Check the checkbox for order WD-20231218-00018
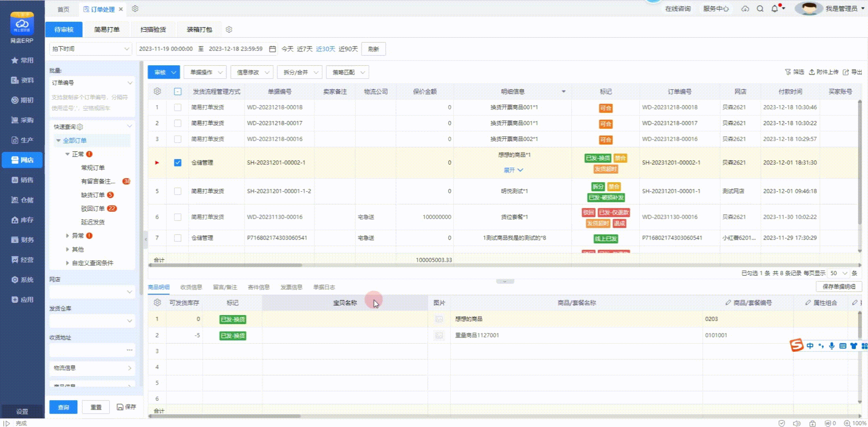Screen dimensions: 868x427 178,108
